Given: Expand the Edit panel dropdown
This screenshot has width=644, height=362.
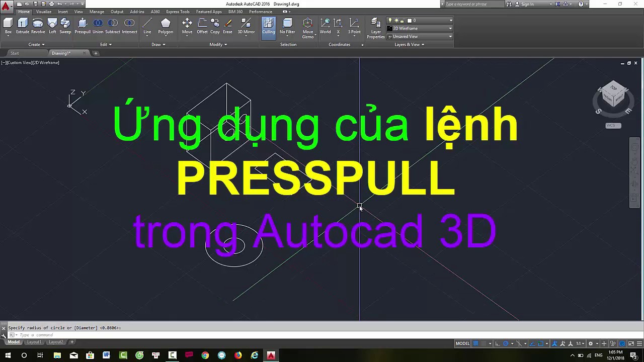Looking at the screenshot, I should click(106, 44).
